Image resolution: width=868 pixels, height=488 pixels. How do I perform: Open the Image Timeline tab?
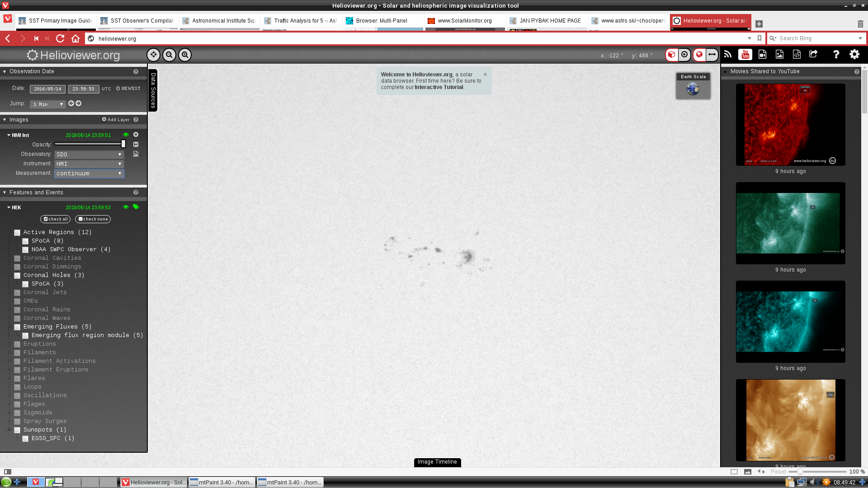pyautogui.click(x=437, y=462)
